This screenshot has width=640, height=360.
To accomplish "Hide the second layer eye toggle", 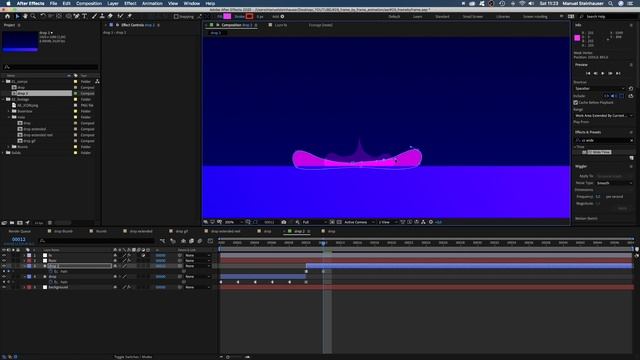I will pos(4,260).
